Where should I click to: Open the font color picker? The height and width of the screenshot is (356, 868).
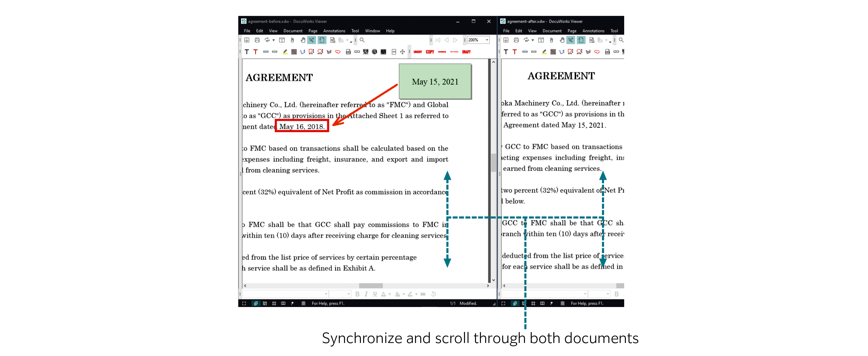384,294
